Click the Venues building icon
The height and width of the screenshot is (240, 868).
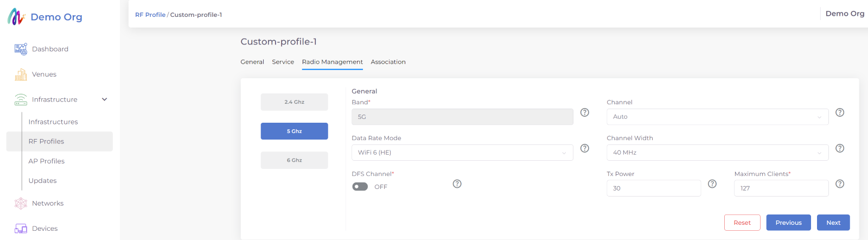(x=21, y=74)
